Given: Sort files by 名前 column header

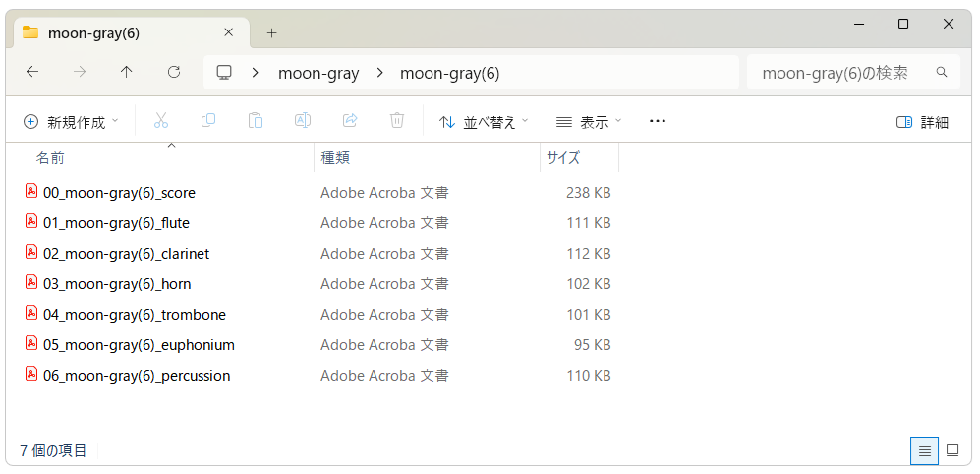Looking at the screenshot, I should pos(50,157).
